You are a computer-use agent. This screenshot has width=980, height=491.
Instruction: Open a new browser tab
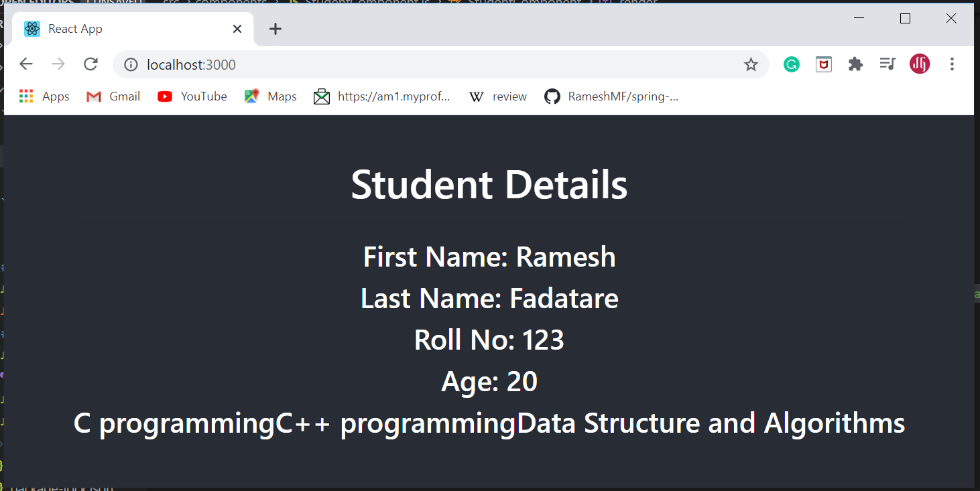coord(275,28)
